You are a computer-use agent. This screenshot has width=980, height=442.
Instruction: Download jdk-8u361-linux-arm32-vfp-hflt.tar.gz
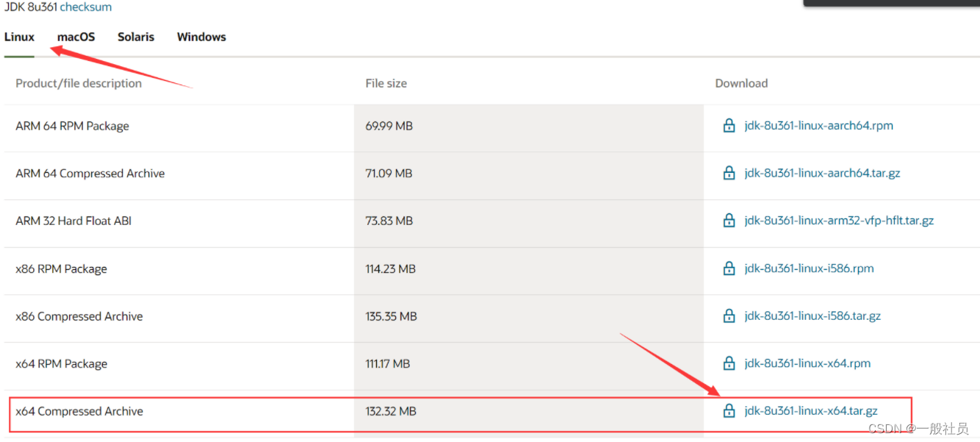839,221
